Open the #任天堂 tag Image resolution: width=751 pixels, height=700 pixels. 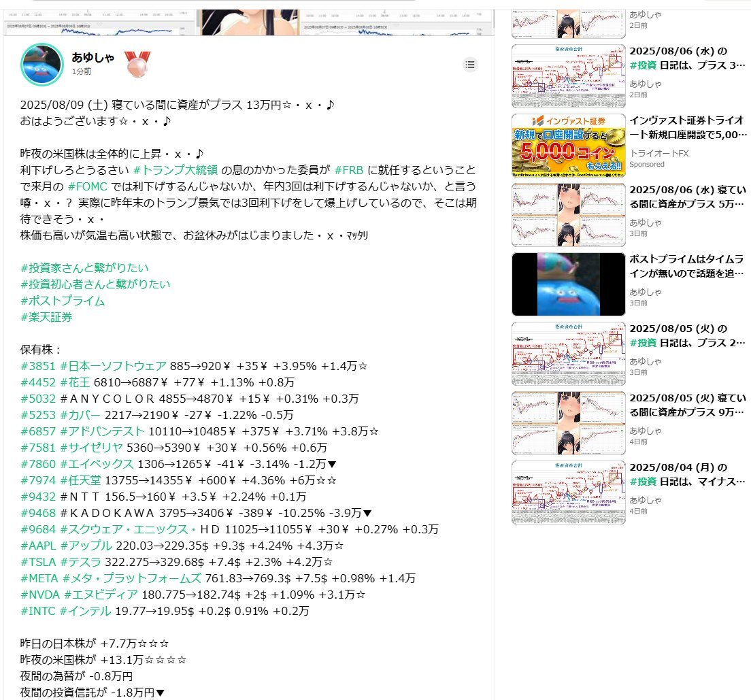click(x=80, y=480)
